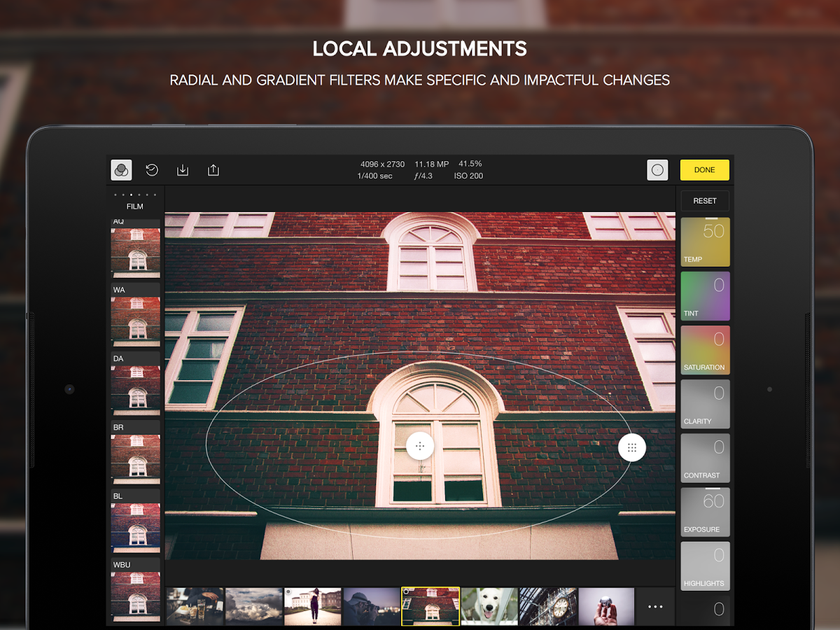Click the ellipse resize handle on the image
The width and height of the screenshot is (840, 630).
631,447
